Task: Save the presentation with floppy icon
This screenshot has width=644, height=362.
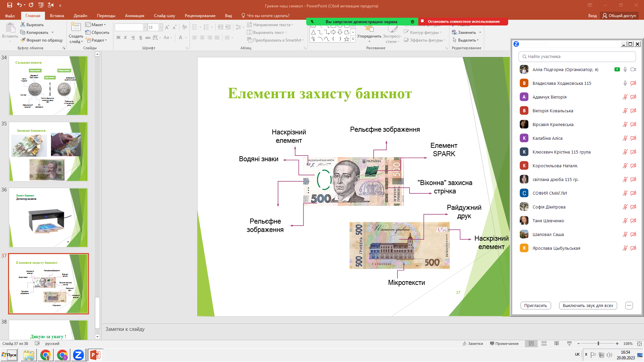Action: (x=9, y=5)
